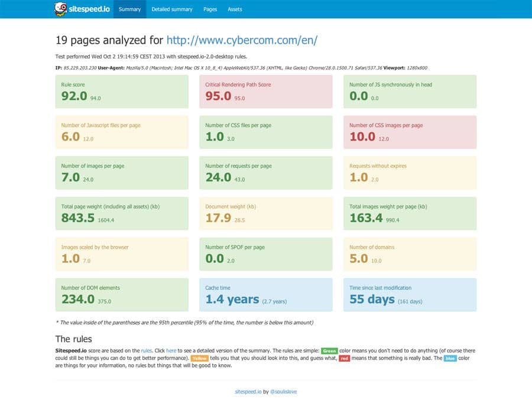Click the Cache time info card

(x=266, y=294)
